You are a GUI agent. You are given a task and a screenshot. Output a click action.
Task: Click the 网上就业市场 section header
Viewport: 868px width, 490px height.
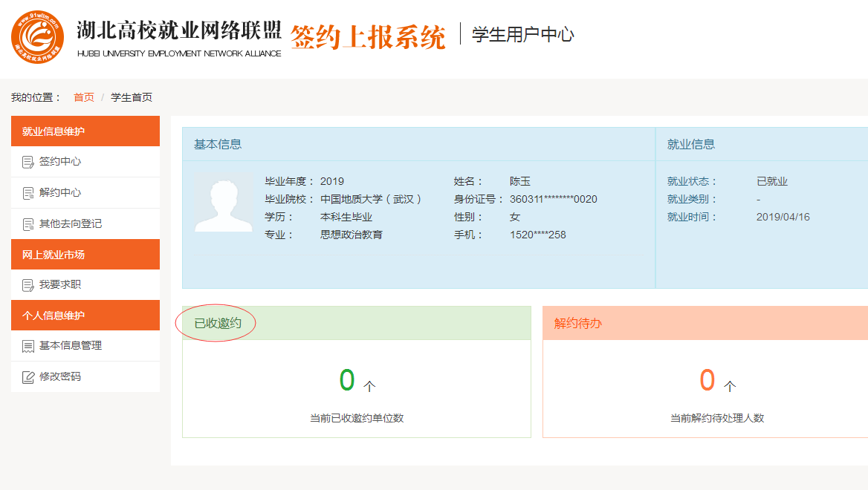(54, 255)
